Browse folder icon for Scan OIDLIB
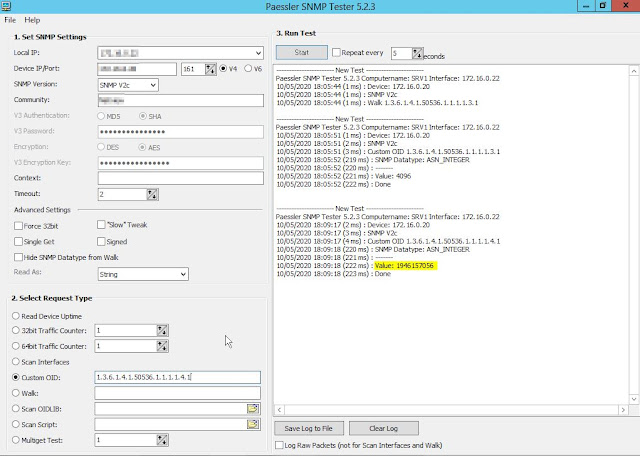640x456 pixels. pos(253,409)
